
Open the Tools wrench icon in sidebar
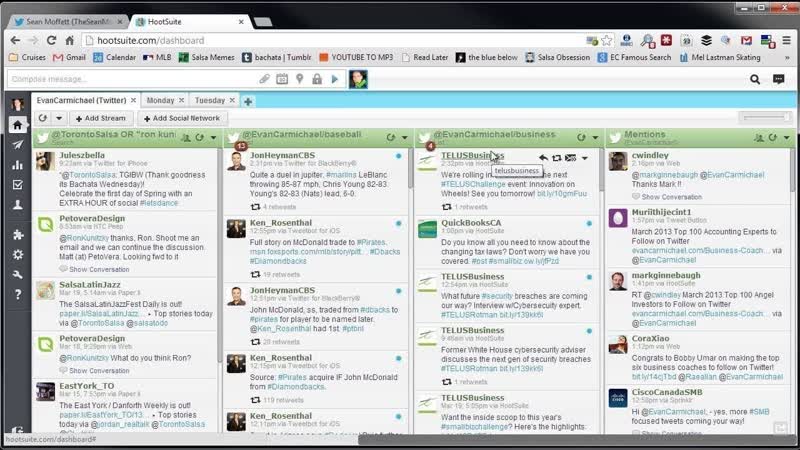(17, 274)
